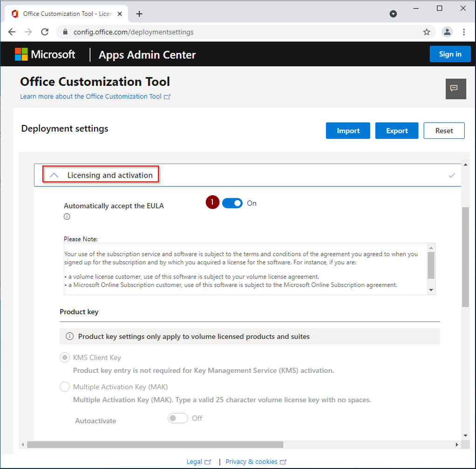Maximize the Chrome browser window
Image resolution: width=476 pixels, height=469 pixels.
439,8
